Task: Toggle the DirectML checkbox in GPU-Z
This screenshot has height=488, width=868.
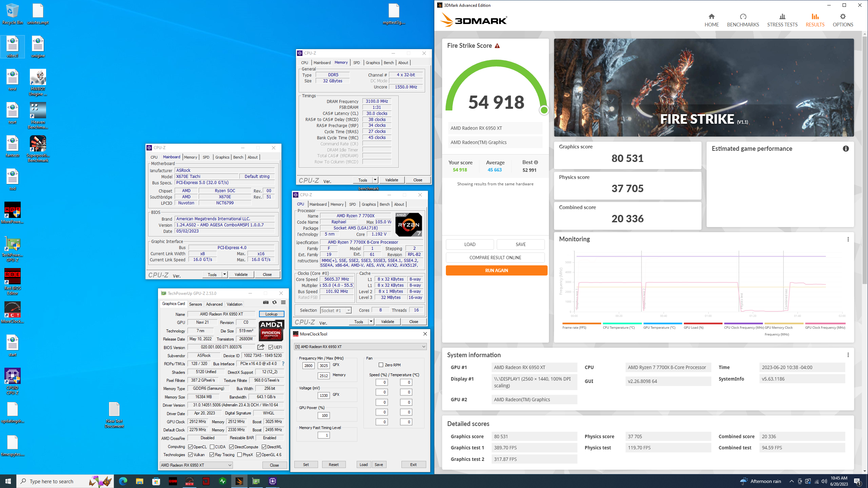Action: pyautogui.click(x=264, y=447)
